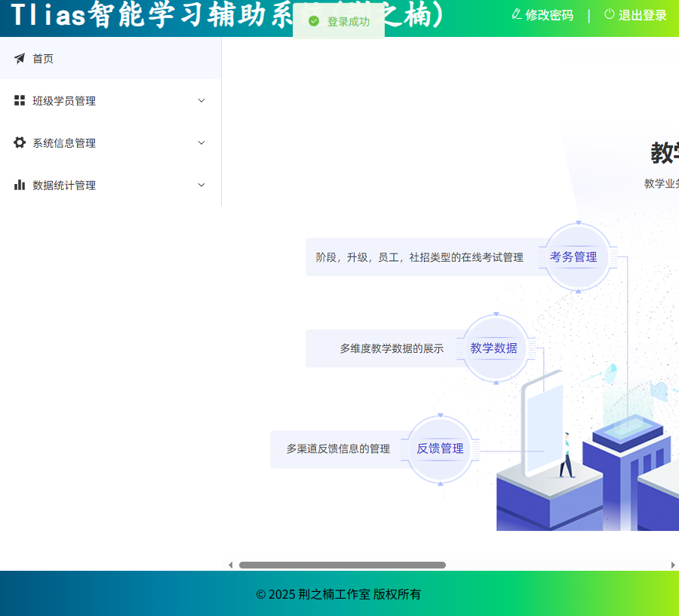
Task: Click the 教学数据 circle in the illustration
Action: pos(494,348)
